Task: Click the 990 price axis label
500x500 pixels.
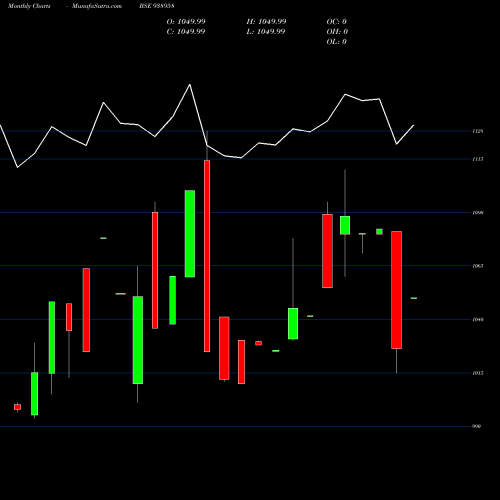Action: point(477,426)
